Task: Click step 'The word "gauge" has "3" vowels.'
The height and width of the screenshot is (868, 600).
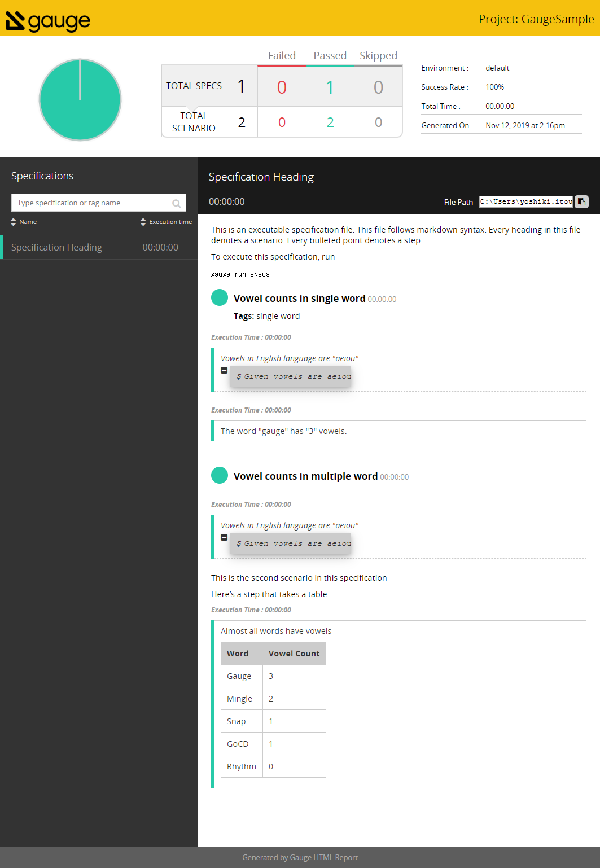Action: click(x=398, y=431)
